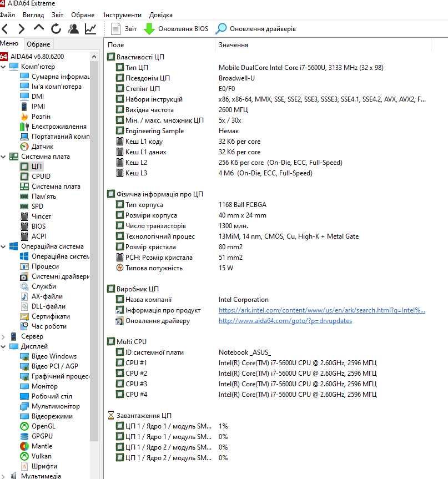Go back with the left arrow toolbar icon
This screenshot has width=448, height=479.
(x=5, y=29)
